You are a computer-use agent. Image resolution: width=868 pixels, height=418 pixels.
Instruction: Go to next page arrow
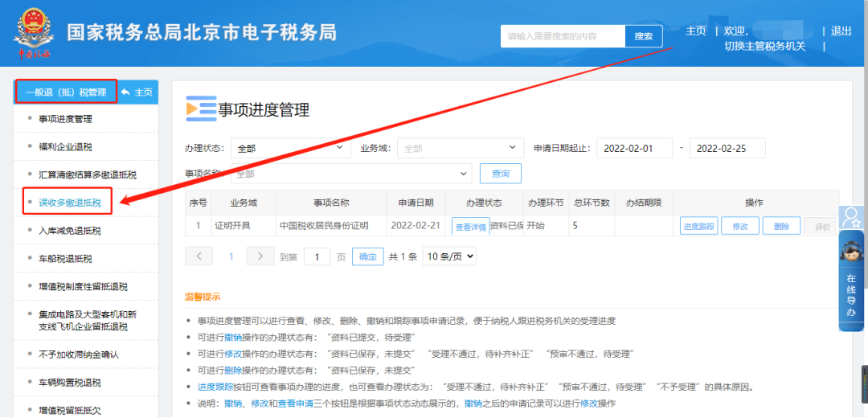coord(260,257)
